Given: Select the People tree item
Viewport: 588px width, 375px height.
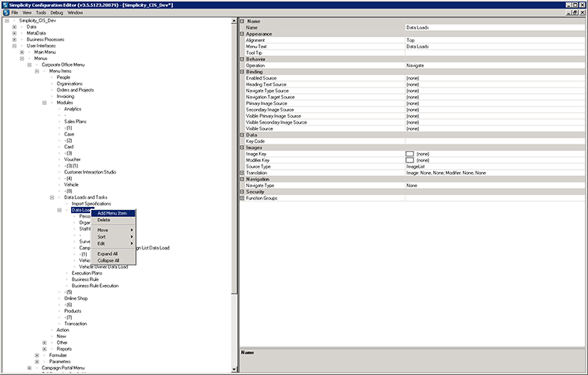Looking at the screenshot, I should (x=63, y=77).
